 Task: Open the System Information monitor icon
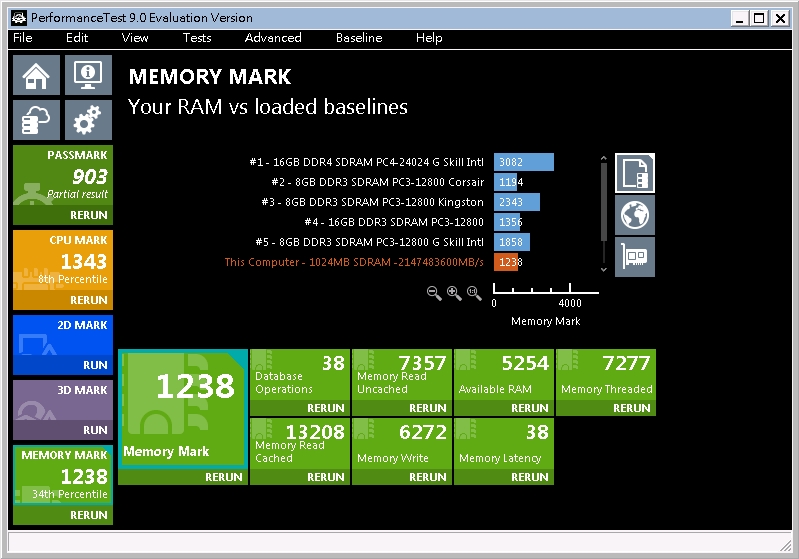[x=88, y=75]
